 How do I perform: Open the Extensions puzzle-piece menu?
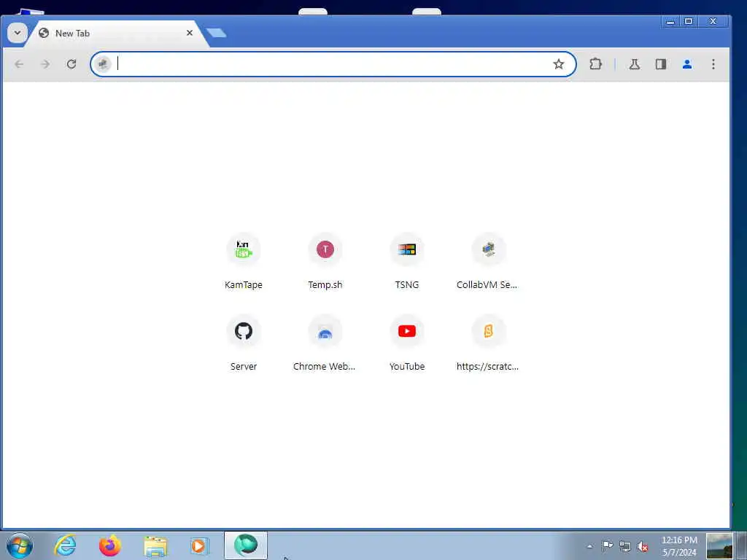coord(595,64)
